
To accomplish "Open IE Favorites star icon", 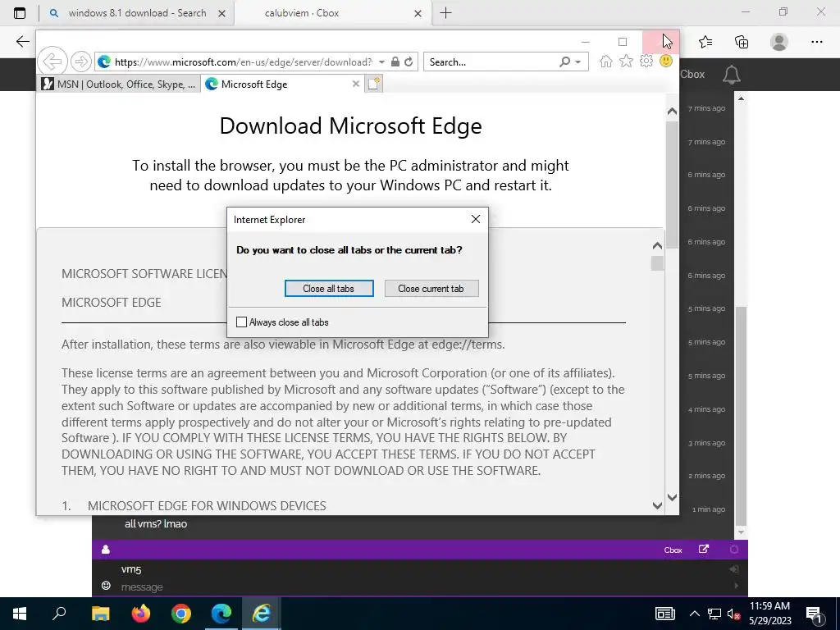I will (x=626, y=61).
